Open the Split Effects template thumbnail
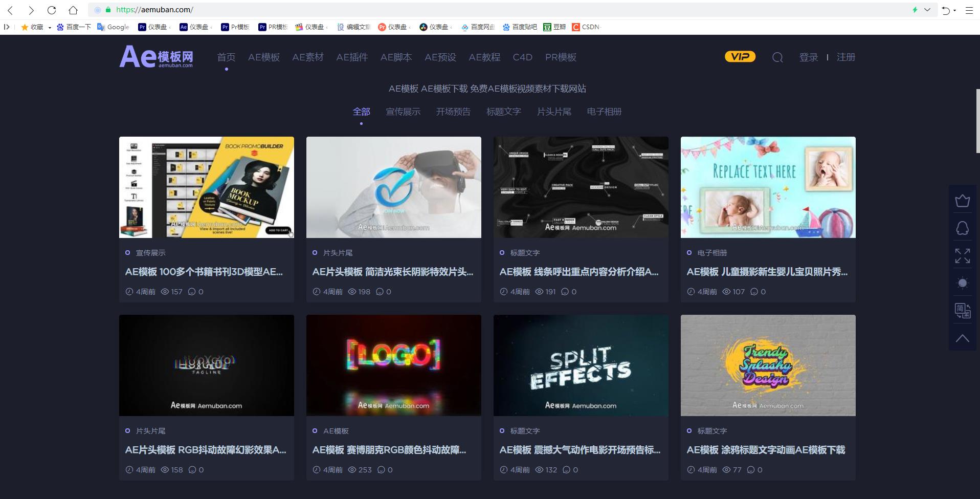 581,365
